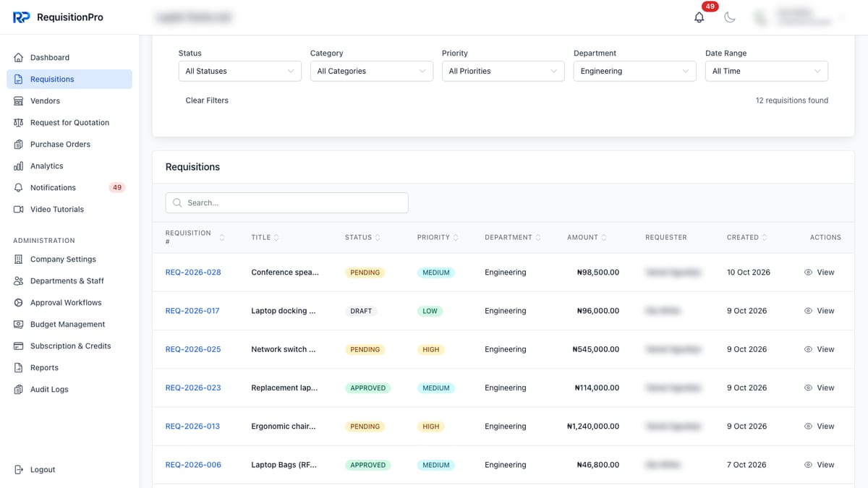
Task: Click the Audit Logs clipboard icon
Action: tap(19, 390)
